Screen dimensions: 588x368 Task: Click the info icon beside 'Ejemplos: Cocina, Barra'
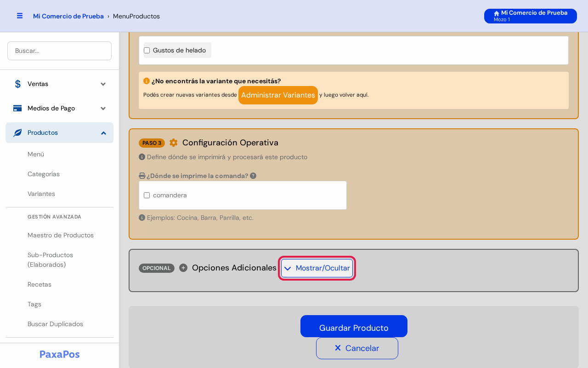click(x=142, y=218)
